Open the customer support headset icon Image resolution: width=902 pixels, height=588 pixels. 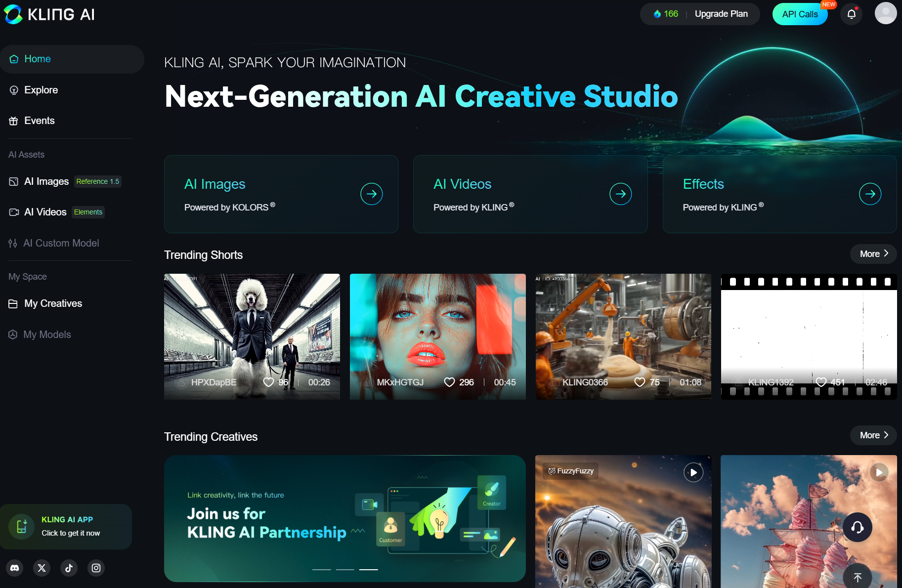click(858, 527)
